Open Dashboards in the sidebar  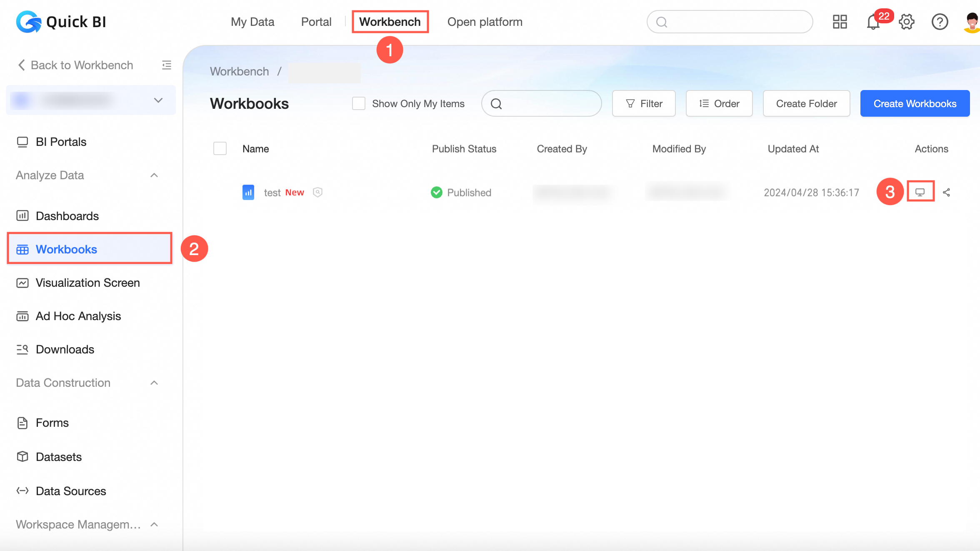click(x=67, y=216)
